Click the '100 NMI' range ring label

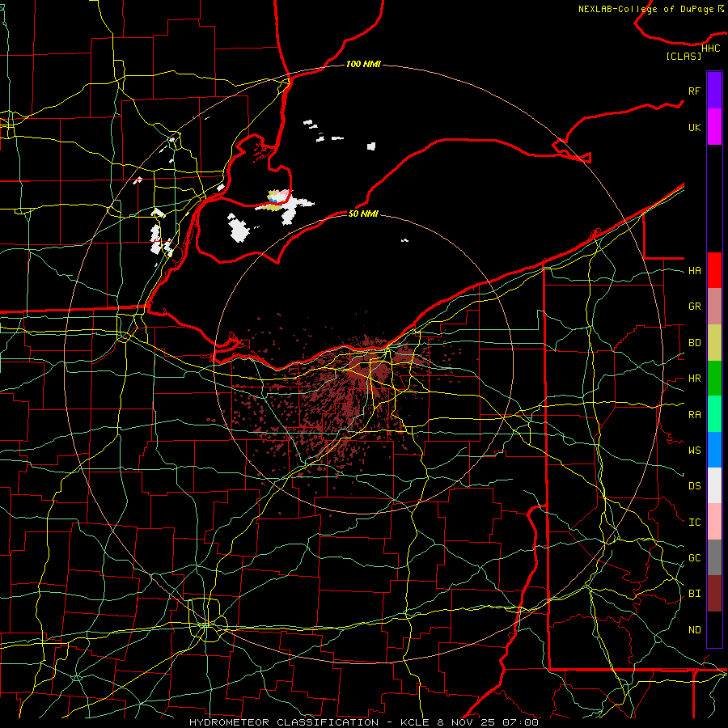point(363,64)
